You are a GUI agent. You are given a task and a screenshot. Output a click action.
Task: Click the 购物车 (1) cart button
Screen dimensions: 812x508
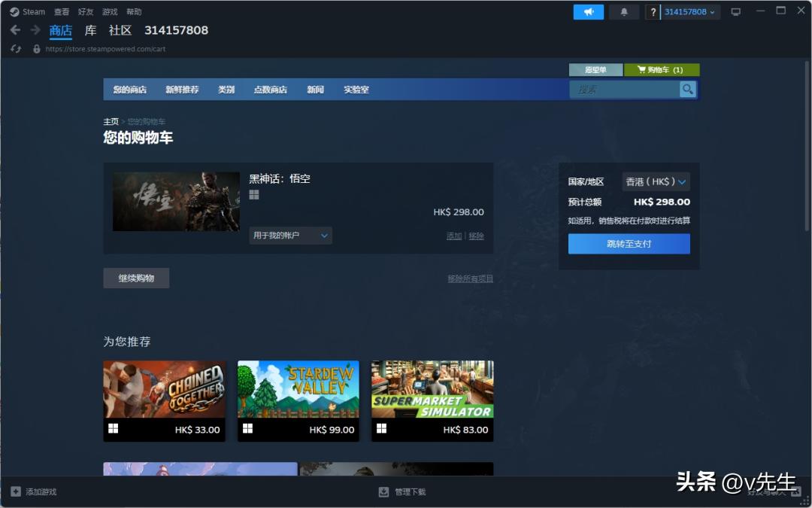(x=662, y=69)
